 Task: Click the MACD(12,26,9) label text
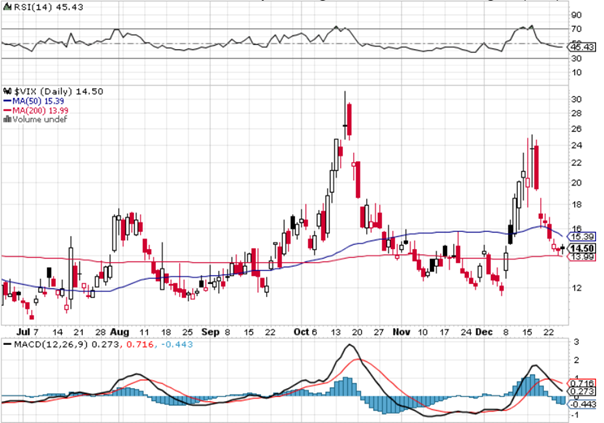click(50, 345)
